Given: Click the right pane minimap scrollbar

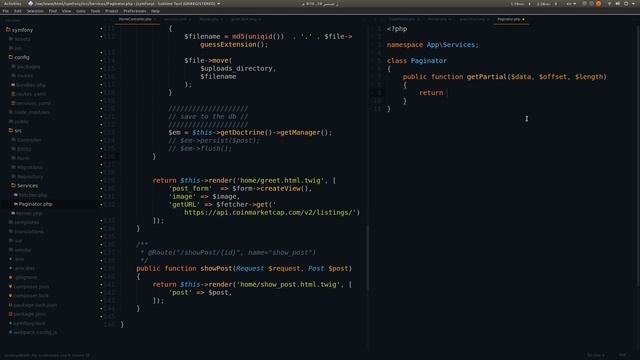Looking at the screenshot, I should (x=638, y=155).
